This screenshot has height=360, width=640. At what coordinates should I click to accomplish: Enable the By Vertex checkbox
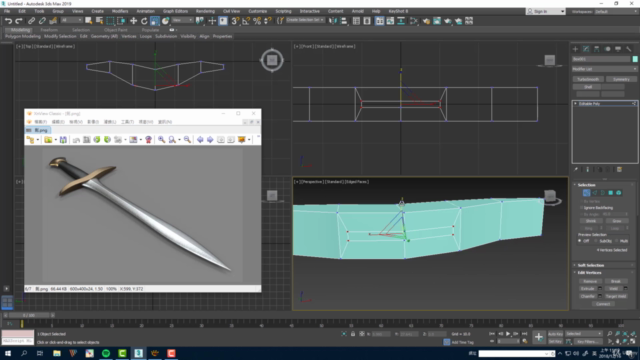pyautogui.click(x=581, y=202)
